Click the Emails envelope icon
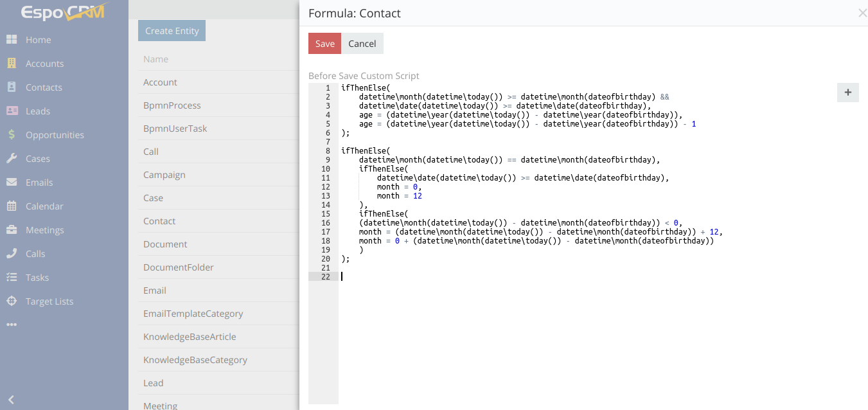Image resolution: width=868 pixels, height=410 pixels. pyautogui.click(x=12, y=183)
